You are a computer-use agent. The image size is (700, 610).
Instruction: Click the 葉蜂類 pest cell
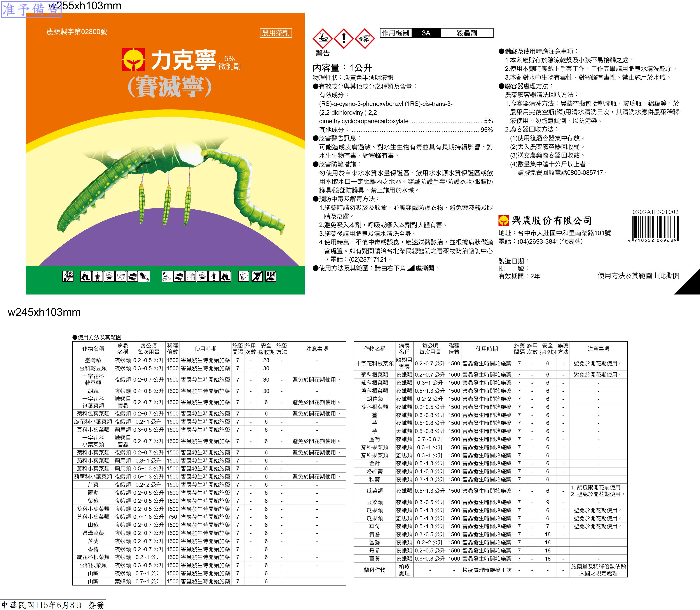[123, 581]
